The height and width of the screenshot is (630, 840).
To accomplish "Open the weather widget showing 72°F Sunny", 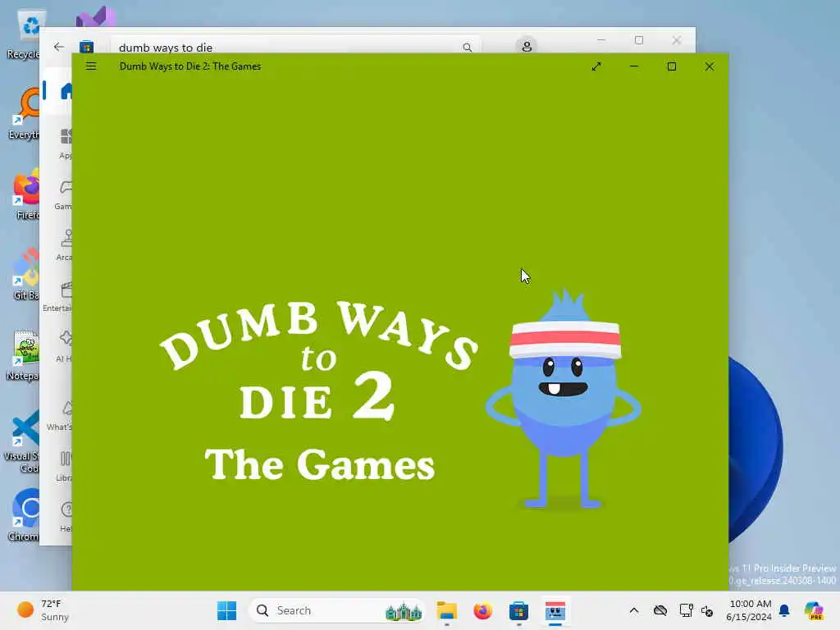I will point(44,610).
